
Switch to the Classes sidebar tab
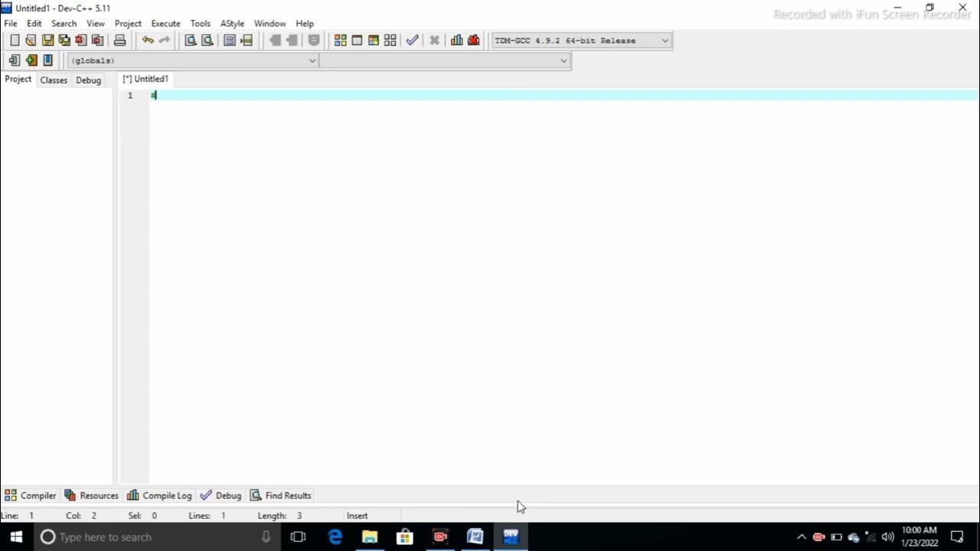click(54, 80)
